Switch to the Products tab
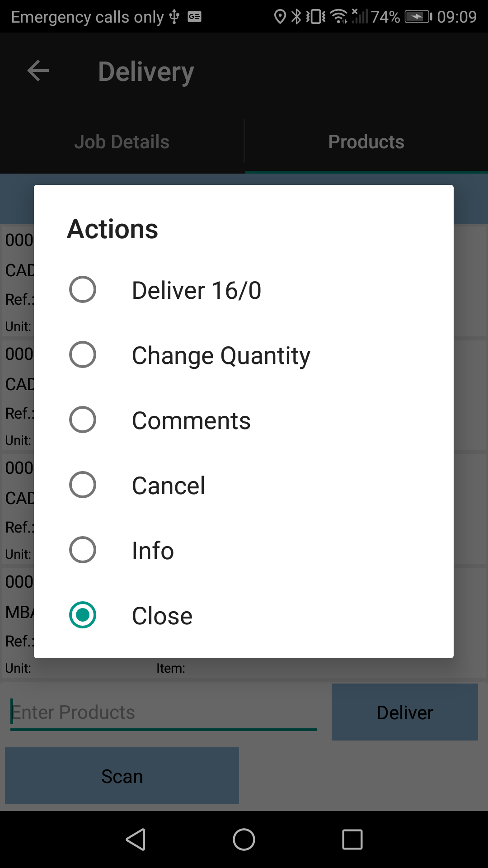 (366, 142)
